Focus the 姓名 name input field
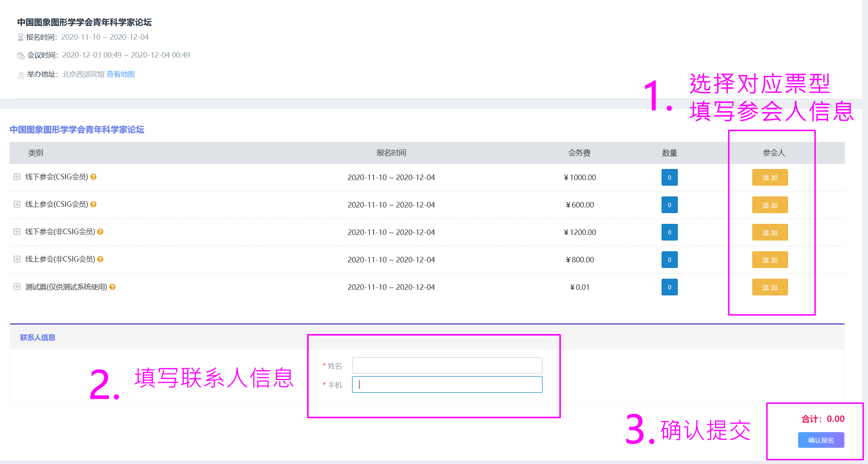This screenshot has height=464, width=868. click(x=447, y=365)
